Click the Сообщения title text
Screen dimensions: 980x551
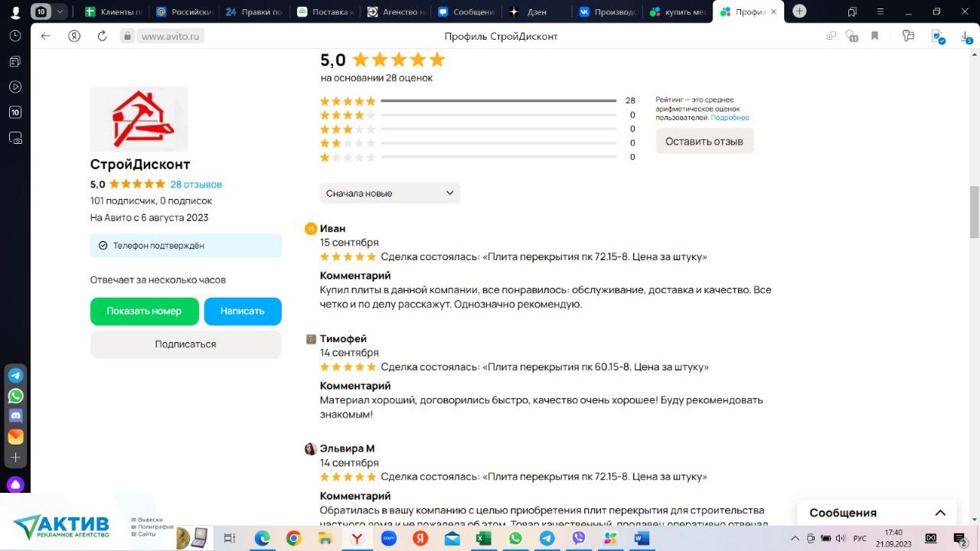point(843,513)
